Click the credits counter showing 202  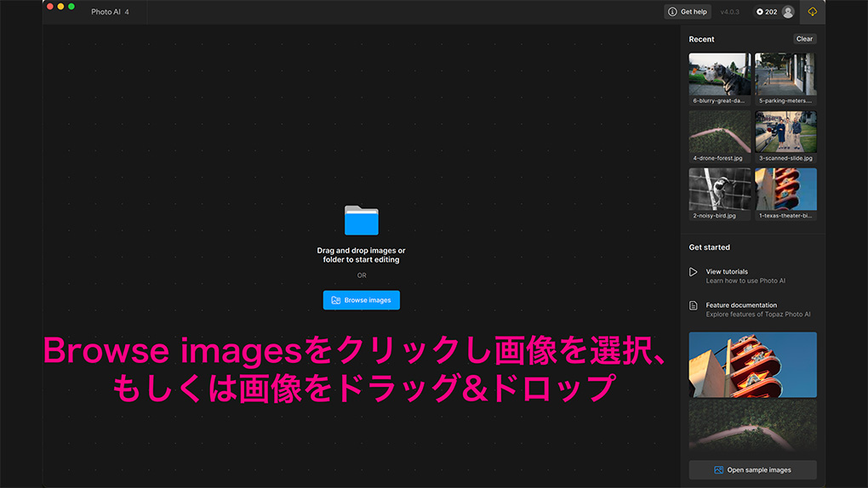[767, 12]
